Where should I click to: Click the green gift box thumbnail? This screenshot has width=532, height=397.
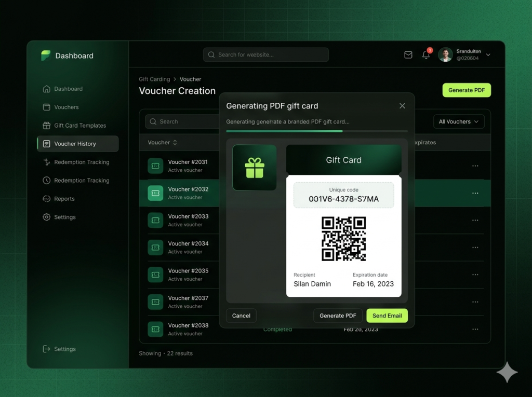255,168
